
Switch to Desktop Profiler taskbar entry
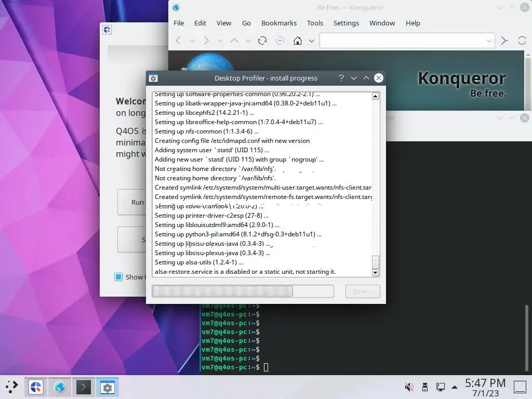point(107,387)
